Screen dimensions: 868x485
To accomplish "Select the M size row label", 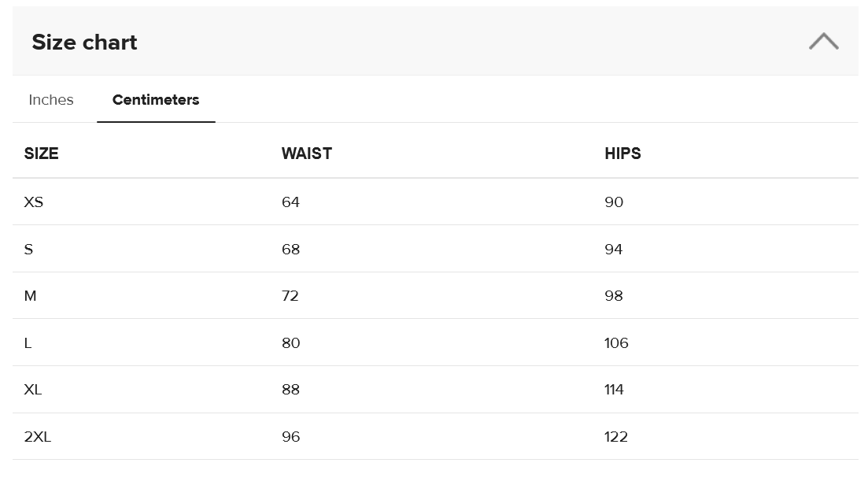I will [31, 296].
